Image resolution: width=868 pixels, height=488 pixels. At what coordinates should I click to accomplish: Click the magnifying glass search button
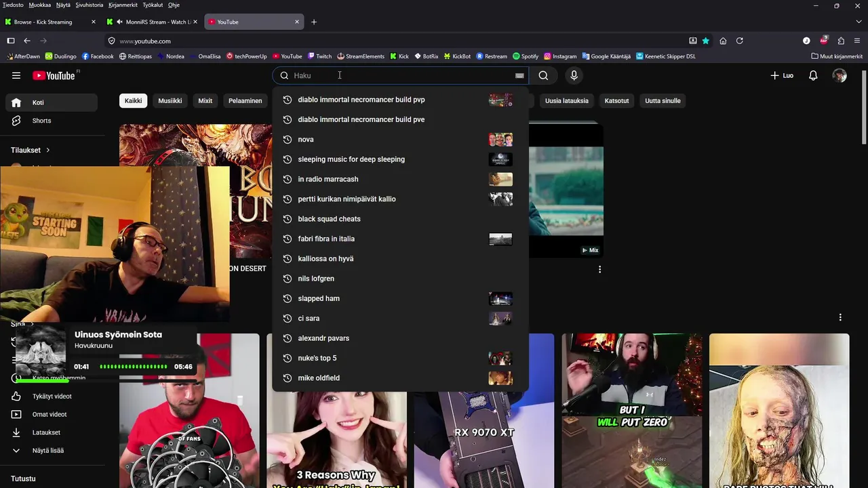pyautogui.click(x=543, y=76)
